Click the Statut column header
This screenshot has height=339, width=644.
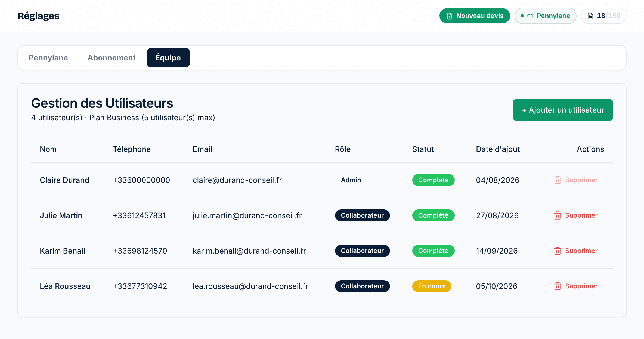pos(423,149)
